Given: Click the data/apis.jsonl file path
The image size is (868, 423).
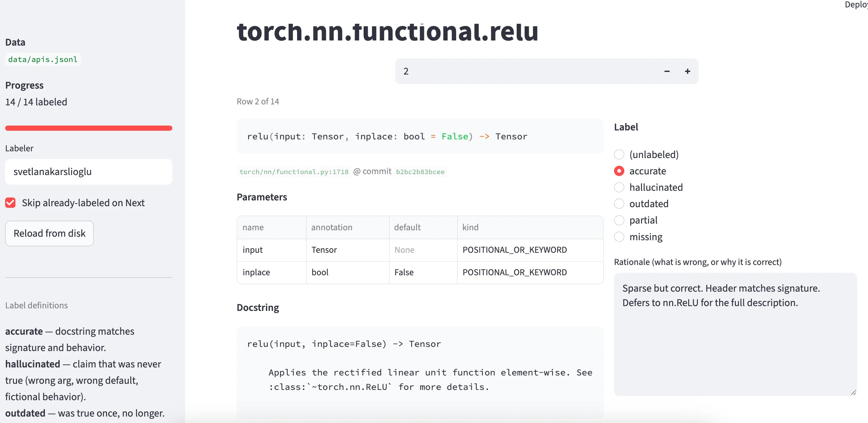Looking at the screenshot, I should pyautogui.click(x=43, y=59).
